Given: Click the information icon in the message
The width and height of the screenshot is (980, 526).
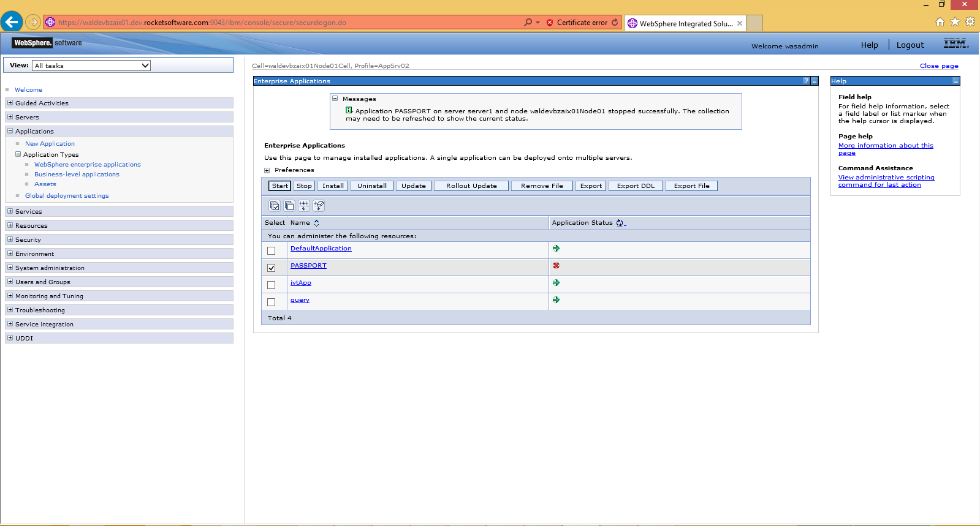Looking at the screenshot, I should click(349, 110).
